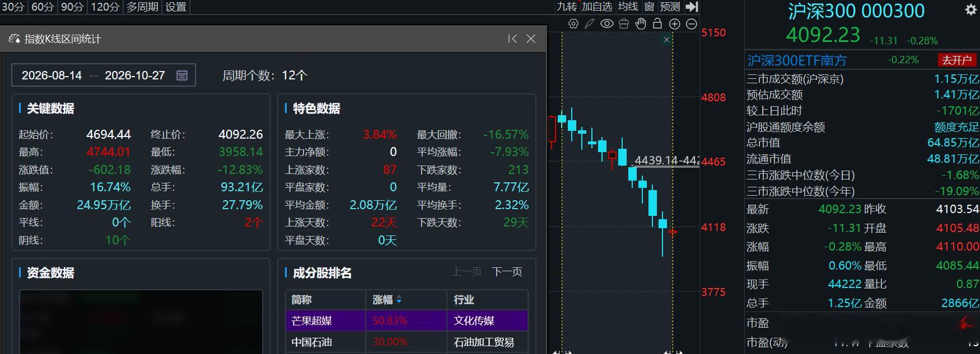Image resolution: width=980 pixels, height=354 pixels.
Task: Open 设置 period settings
Action: point(176,7)
